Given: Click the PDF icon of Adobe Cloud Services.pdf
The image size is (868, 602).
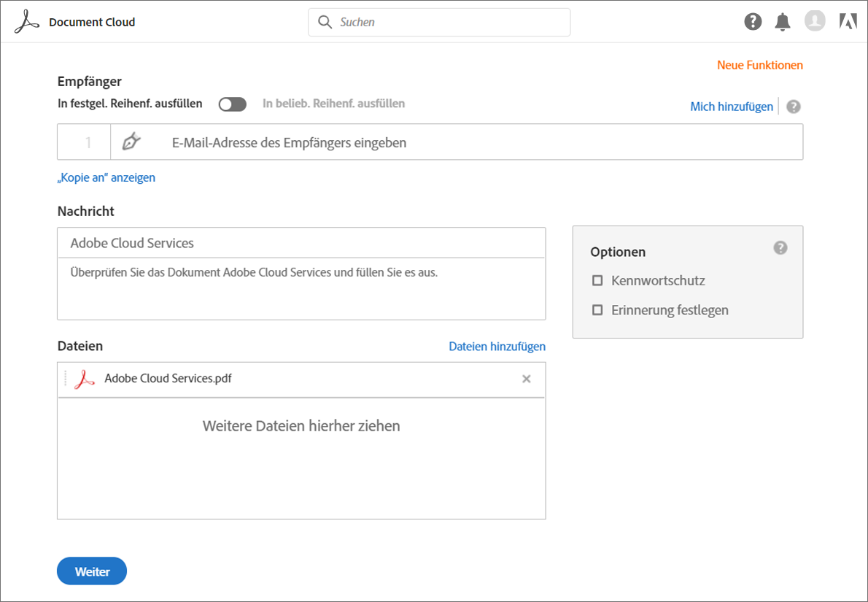Looking at the screenshot, I should pos(85,379).
